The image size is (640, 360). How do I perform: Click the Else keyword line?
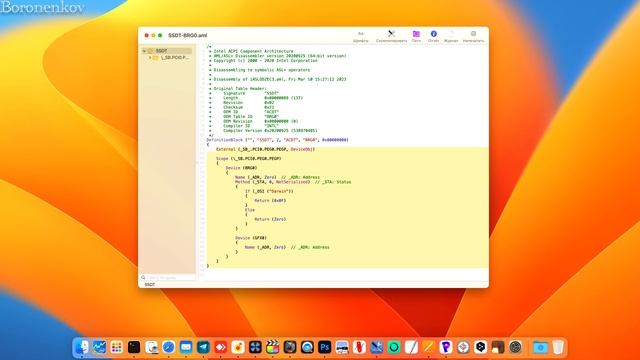(250, 210)
